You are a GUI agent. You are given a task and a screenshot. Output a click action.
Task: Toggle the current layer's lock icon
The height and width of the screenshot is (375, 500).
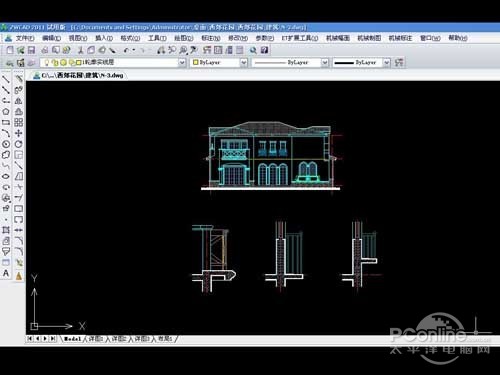(71, 62)
